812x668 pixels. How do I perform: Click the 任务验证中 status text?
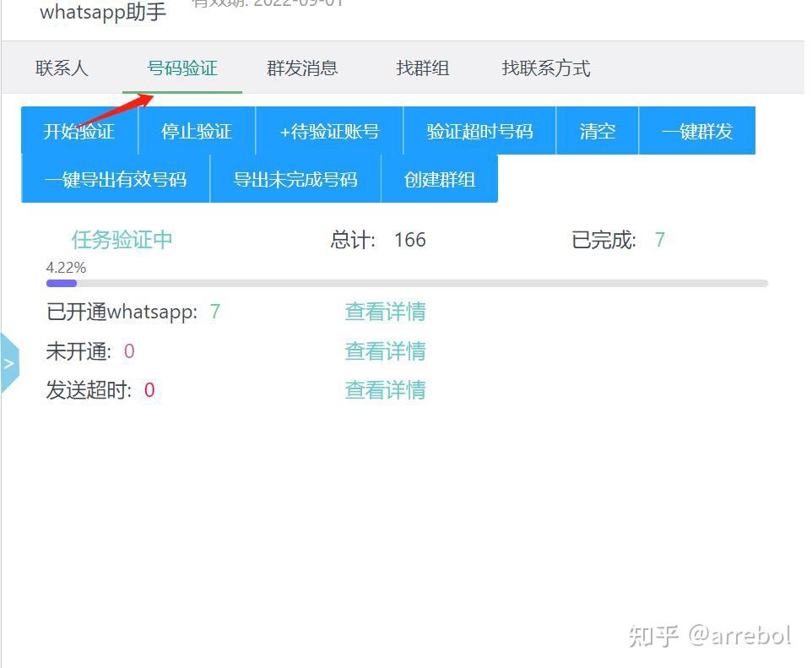[122, 240]
